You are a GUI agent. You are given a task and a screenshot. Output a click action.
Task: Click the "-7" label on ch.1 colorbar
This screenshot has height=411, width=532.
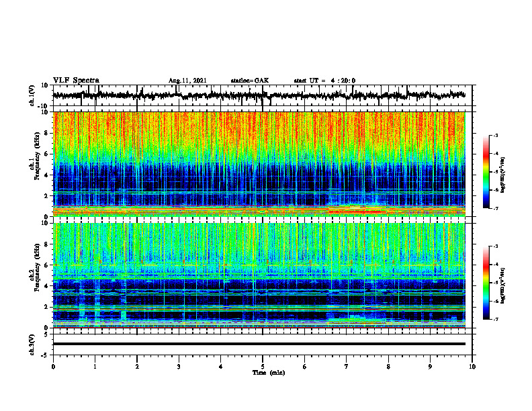[495, 208]
